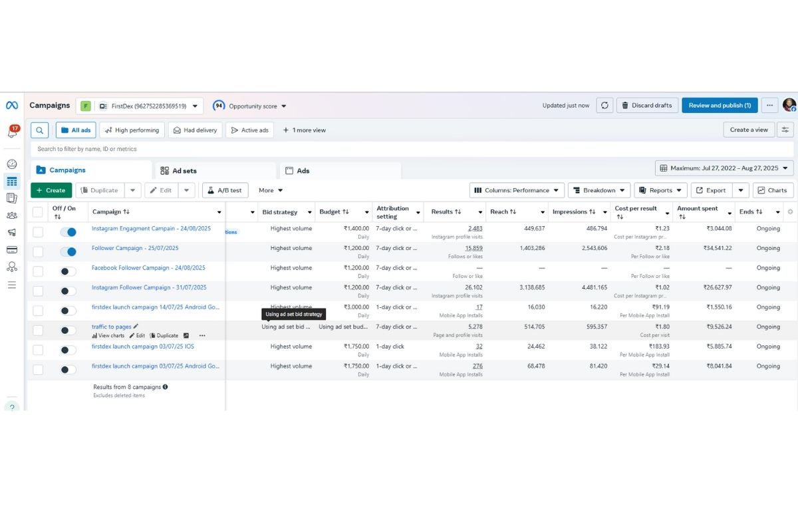
Task: Toggle off Instagram Engagement Campaign switch
Action: pyautogui.click(x=68, y=232)
